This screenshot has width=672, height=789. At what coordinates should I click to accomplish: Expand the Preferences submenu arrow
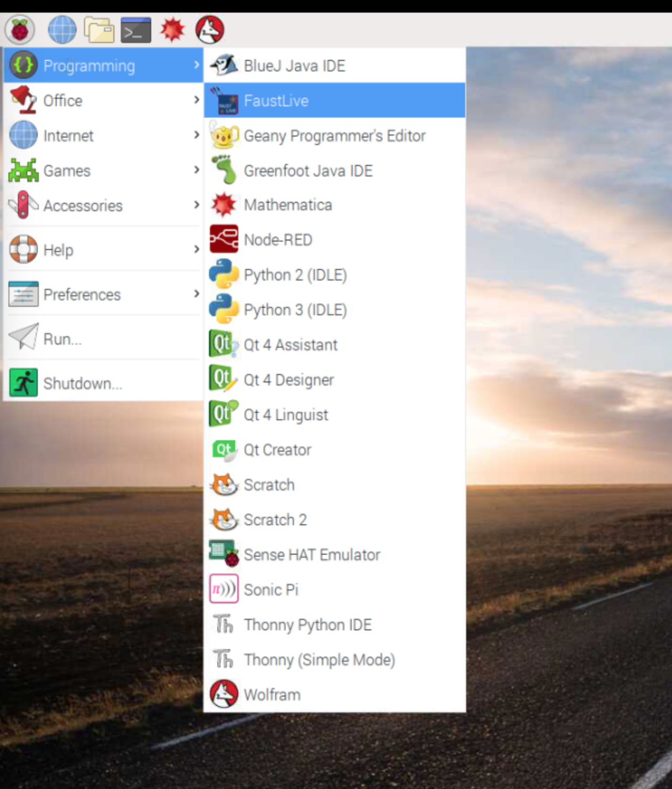pyautogui.click(x=196, y=293)
